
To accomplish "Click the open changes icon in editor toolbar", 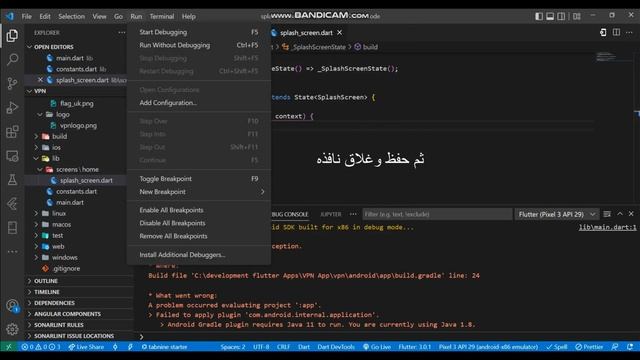I will [603, 32].
